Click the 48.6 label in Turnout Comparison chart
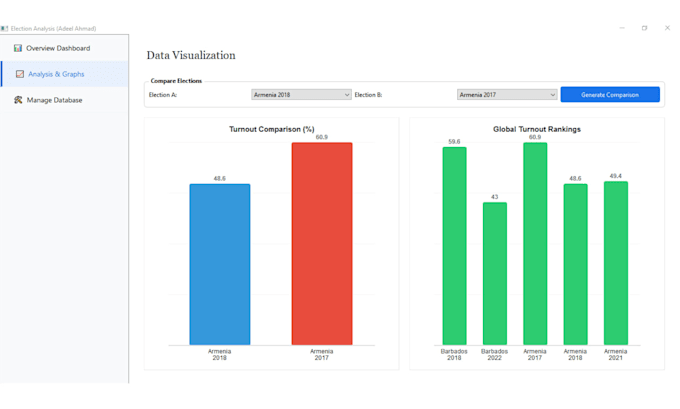This screenshot has height=409, width=680. (220, 178)
